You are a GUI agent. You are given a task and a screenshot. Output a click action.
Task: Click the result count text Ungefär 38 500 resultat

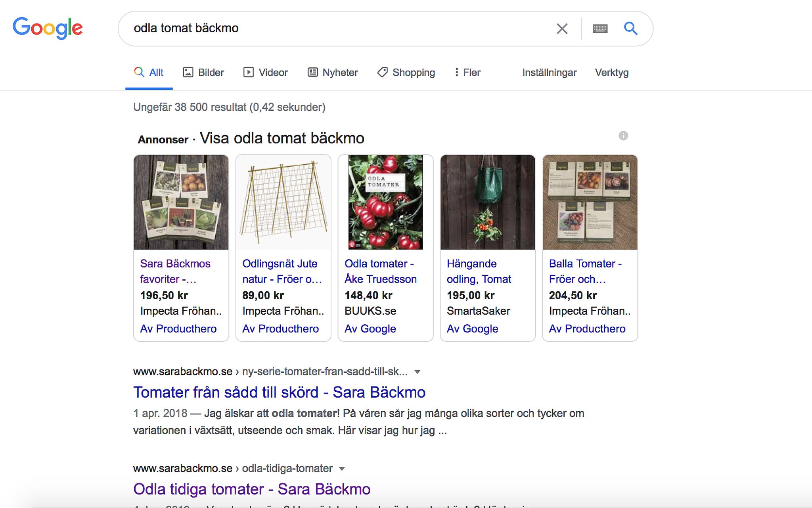pos(229,107)
